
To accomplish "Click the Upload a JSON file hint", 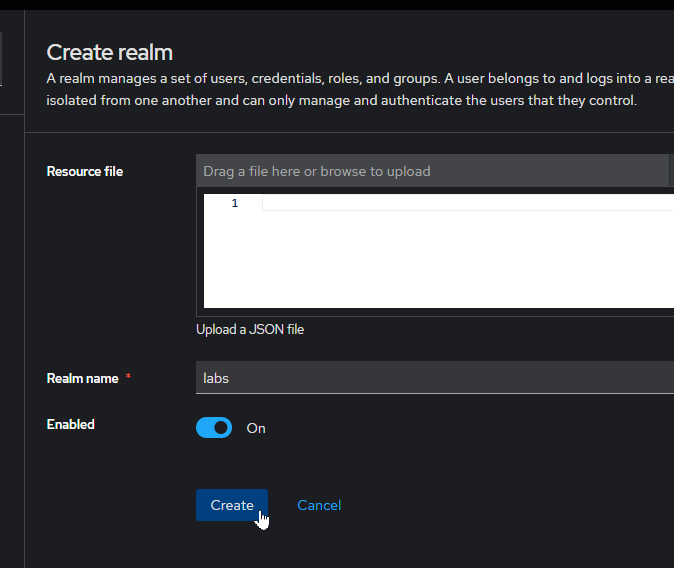I will (250, 329).
